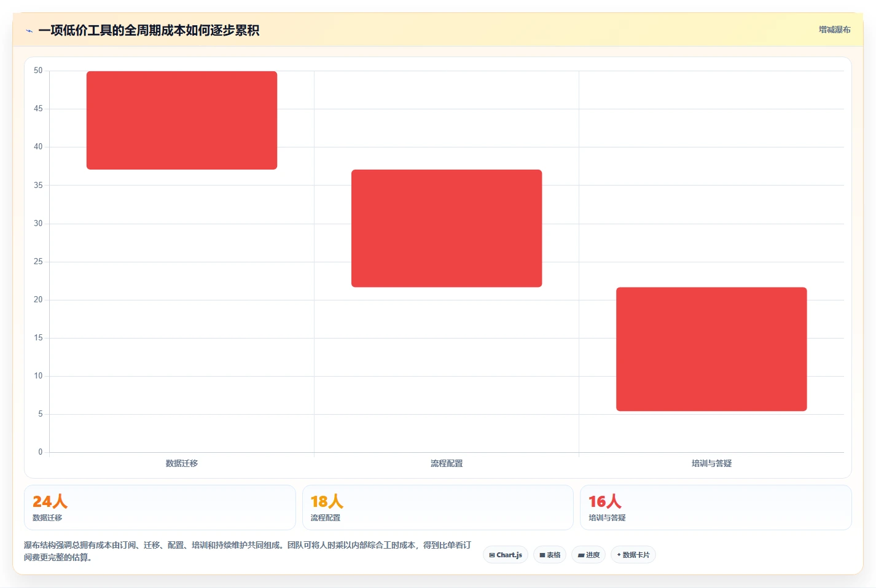
Task: Click the y-axis value 25
Action: [38, 262]
